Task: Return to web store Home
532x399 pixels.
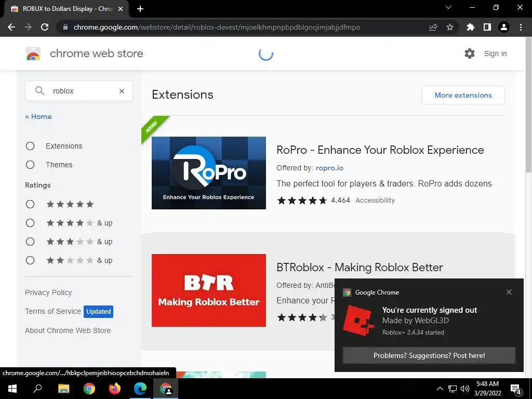Action: point(38,116)
